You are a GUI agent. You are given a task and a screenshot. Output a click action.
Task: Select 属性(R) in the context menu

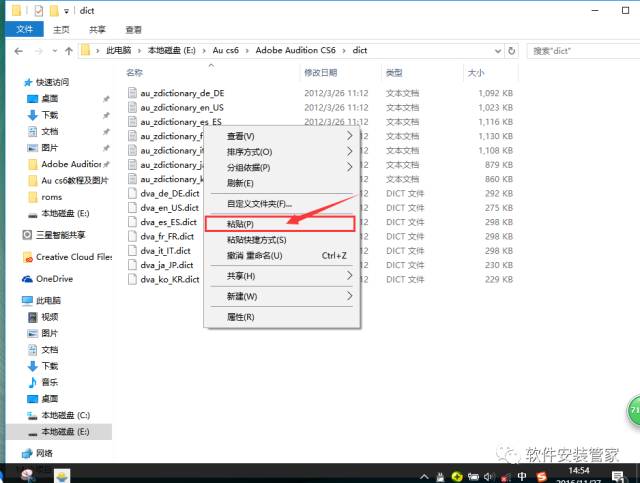[241, 317]
